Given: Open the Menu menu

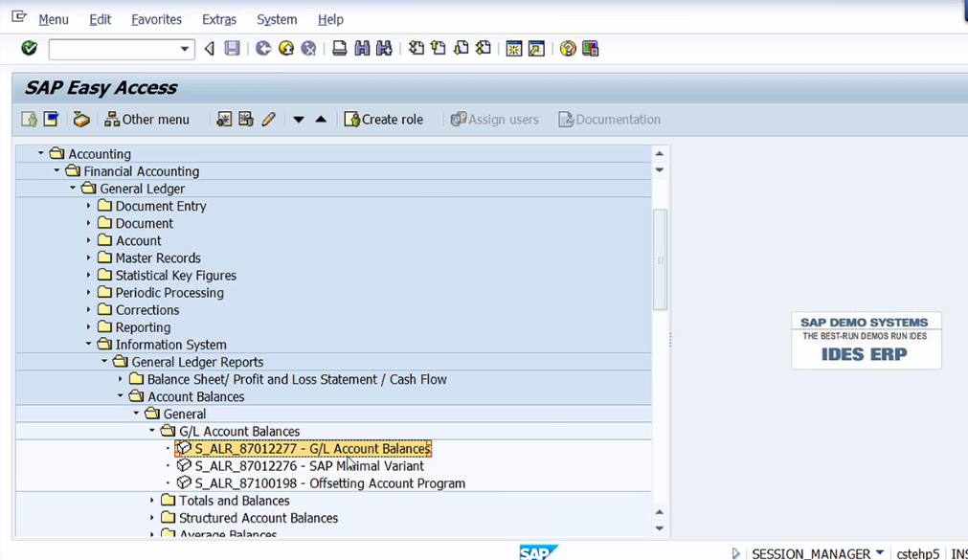Looking at the screenshot, I should click(54, 20).
